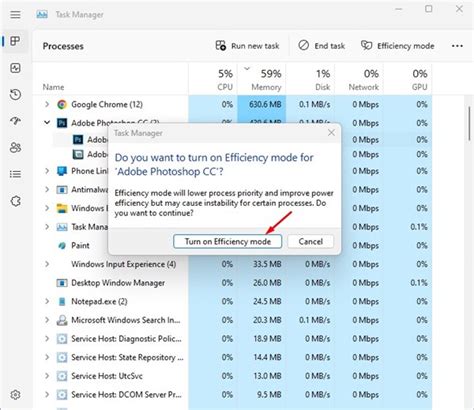
Task: Expand the Google Chrome (12) group
Action: [x=47, y=104]
